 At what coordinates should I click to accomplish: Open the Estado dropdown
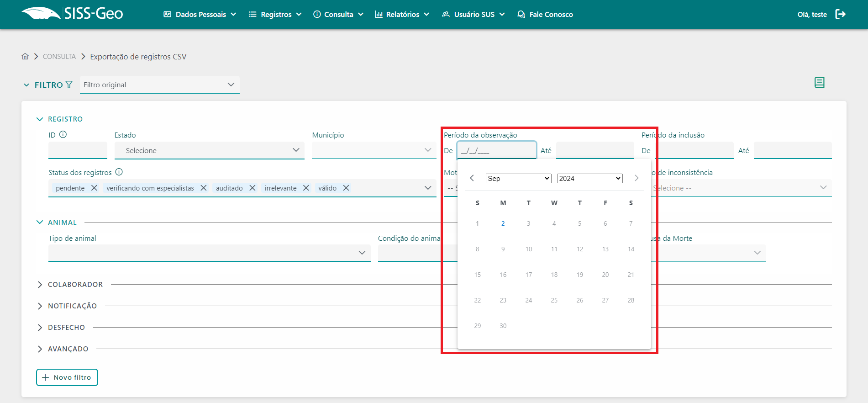[209, 150]
